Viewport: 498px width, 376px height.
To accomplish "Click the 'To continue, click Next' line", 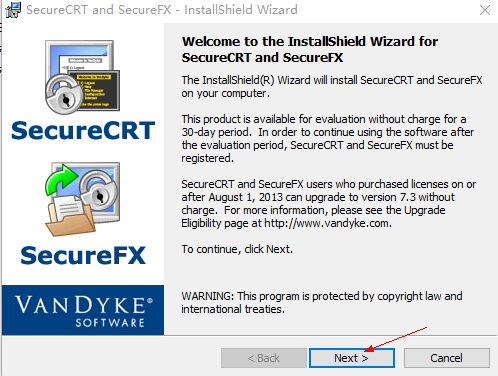I will click(237, 249).
